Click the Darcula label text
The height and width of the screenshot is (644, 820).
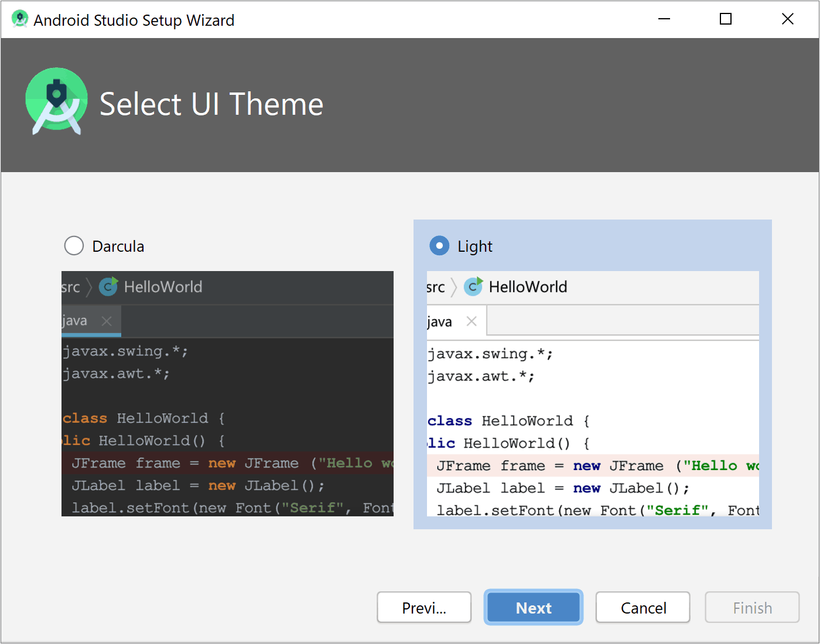[x=118, y=246]
